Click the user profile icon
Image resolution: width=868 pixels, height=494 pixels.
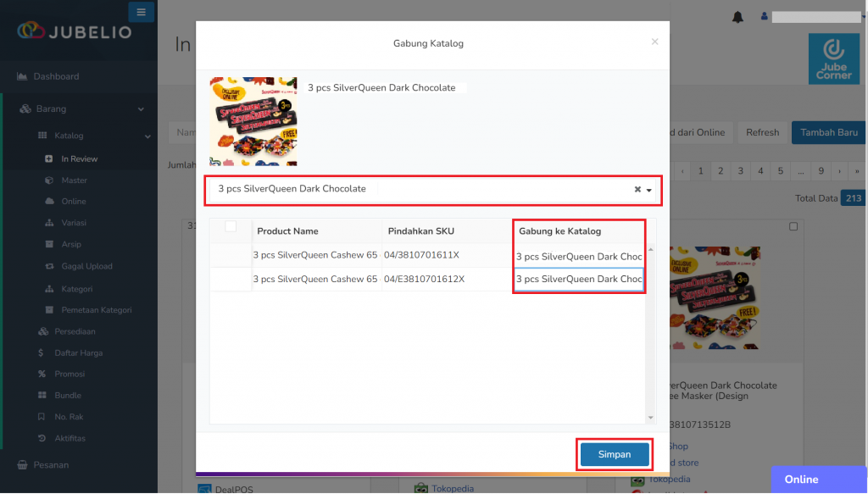764,17
